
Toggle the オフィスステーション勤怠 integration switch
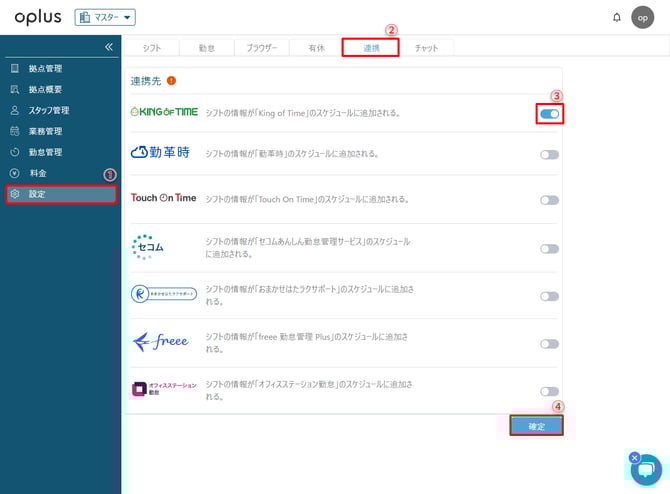click(549, 391)
